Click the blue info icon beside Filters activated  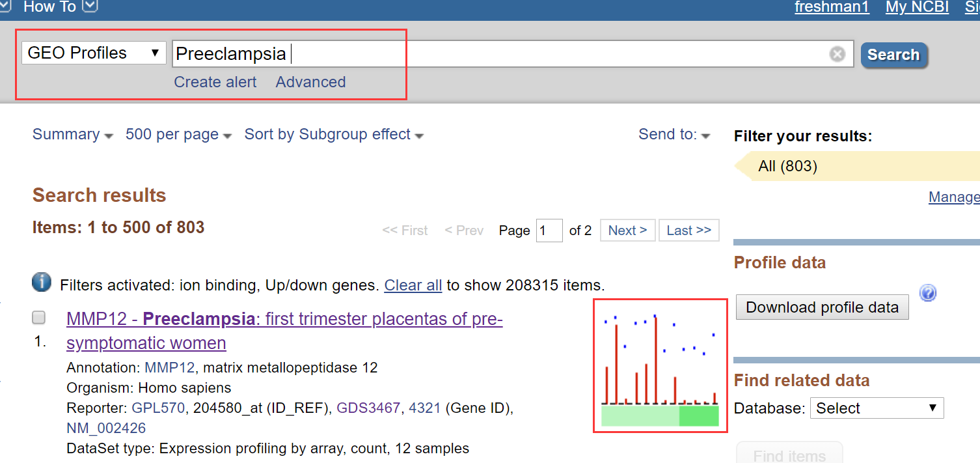(42, 283)
